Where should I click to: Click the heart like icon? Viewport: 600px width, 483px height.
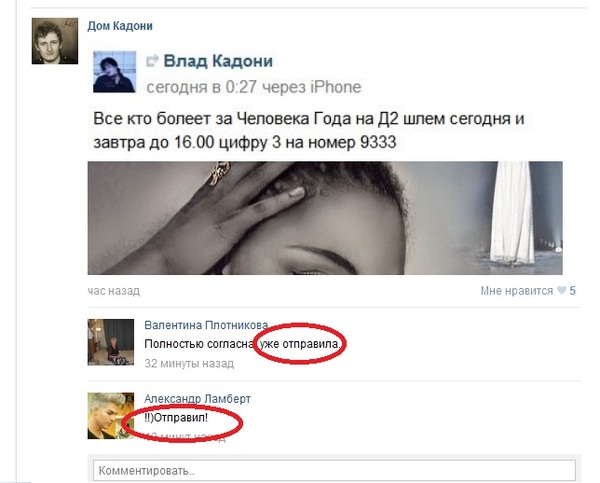(561, 290)
